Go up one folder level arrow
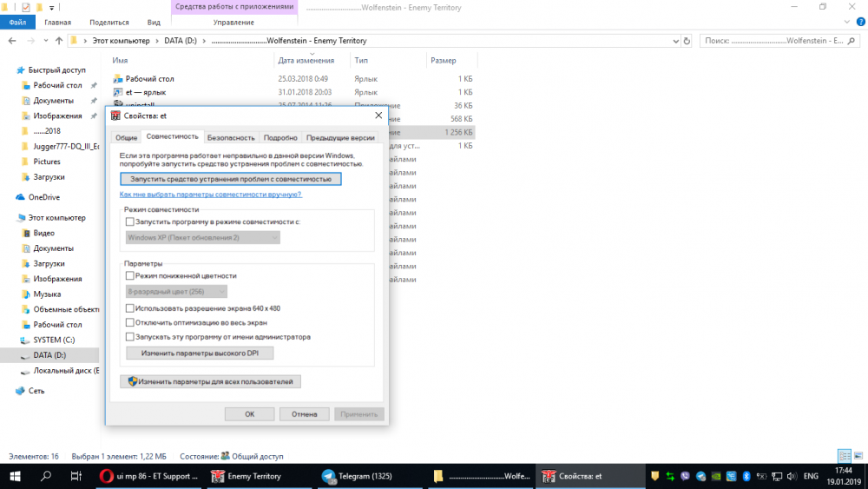 (x=59, y=41)
